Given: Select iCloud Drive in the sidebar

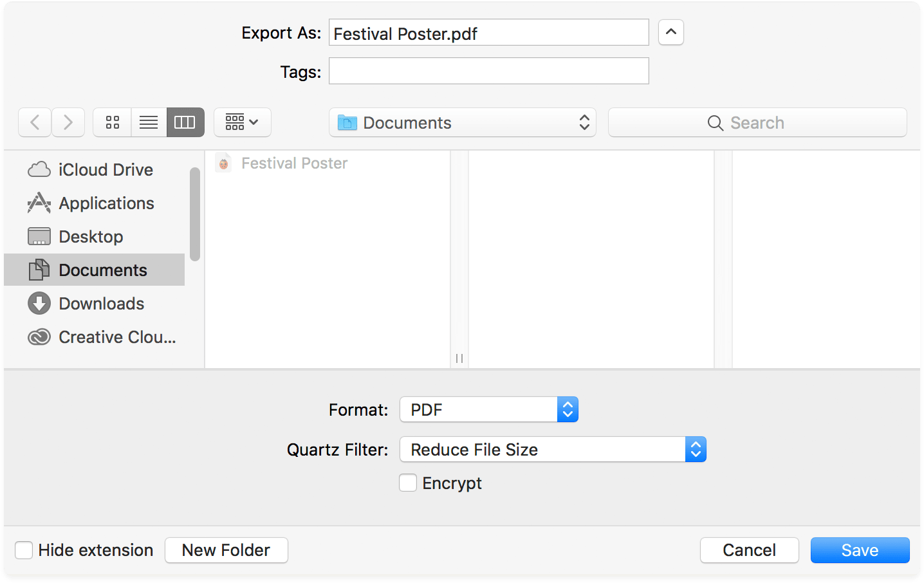Looking at the screenshot, I should 95,170.
